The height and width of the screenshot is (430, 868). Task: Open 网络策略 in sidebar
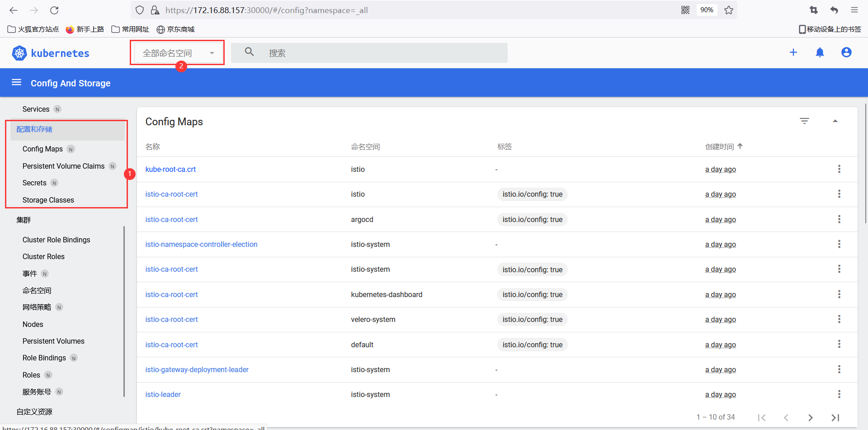(37, 307)
